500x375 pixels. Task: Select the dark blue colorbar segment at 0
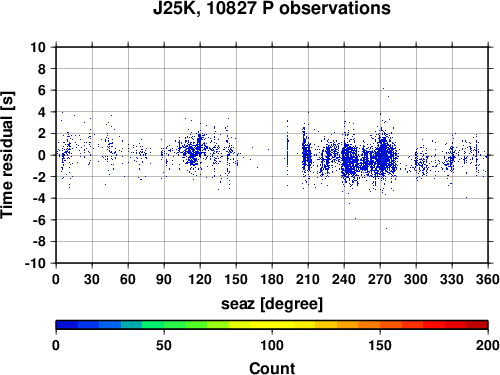tap(67, 325)
